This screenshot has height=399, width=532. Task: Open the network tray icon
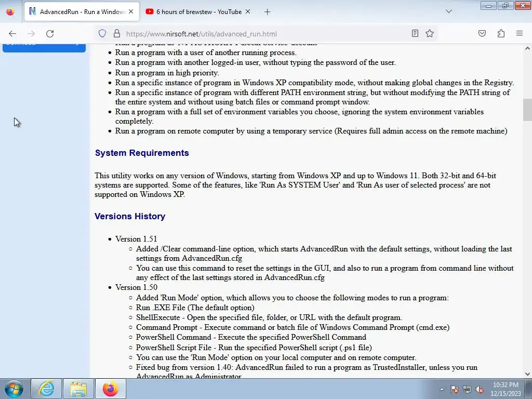[x=467, y=390]
